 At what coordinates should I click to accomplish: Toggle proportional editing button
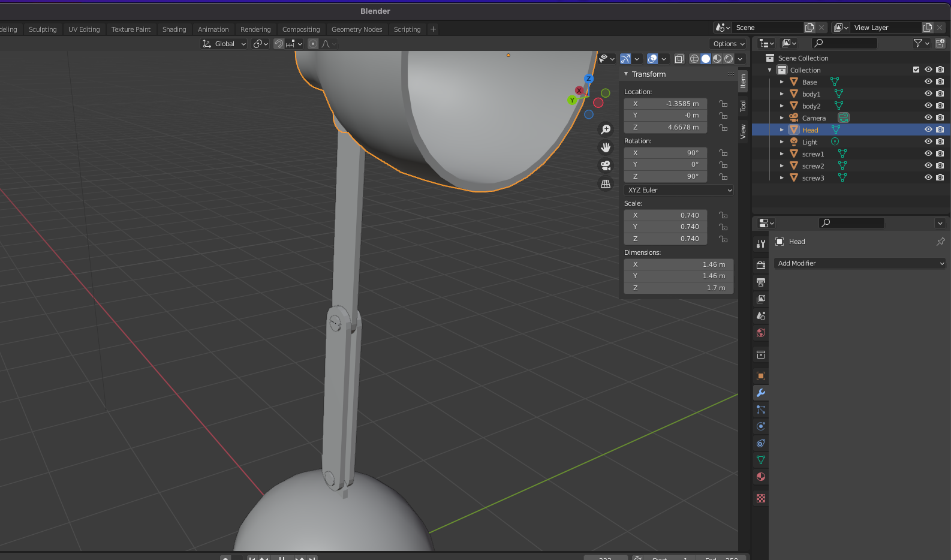coord(313,44)
